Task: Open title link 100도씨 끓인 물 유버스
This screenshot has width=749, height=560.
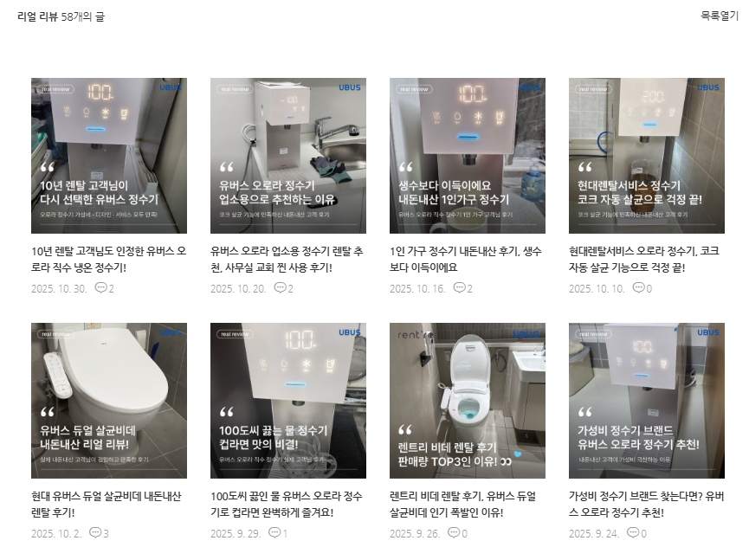Action: pyautogui.click(x=287, y=504)
